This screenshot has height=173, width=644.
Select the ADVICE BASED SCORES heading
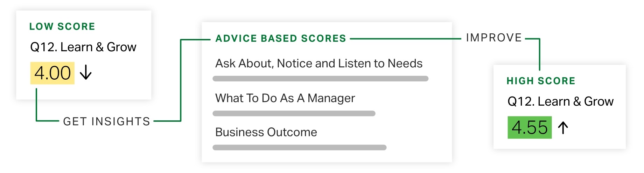tap(281, 39)
